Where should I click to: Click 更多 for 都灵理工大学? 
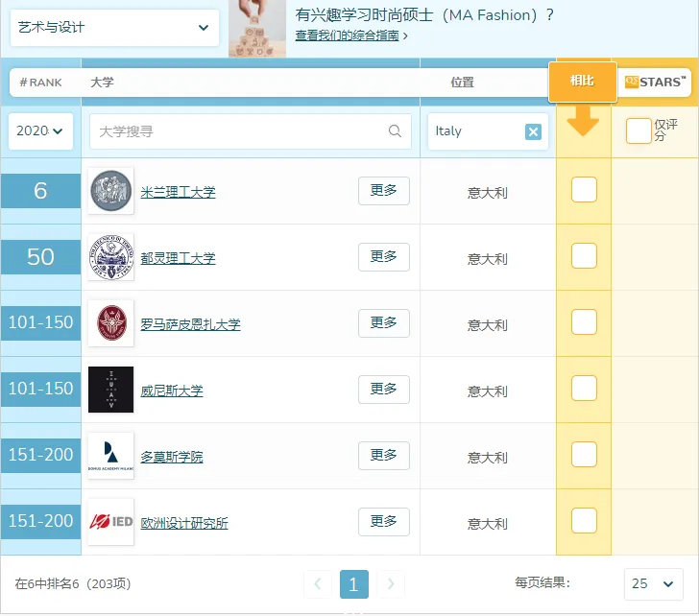384,257
